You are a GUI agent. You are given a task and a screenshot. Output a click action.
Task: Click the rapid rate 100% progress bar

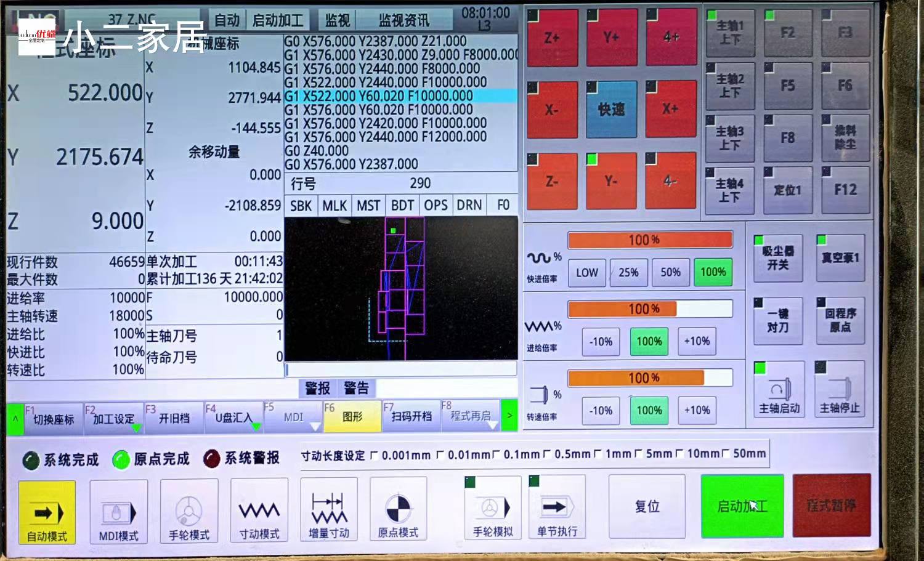pyautogui.click(x=650, y=240)
